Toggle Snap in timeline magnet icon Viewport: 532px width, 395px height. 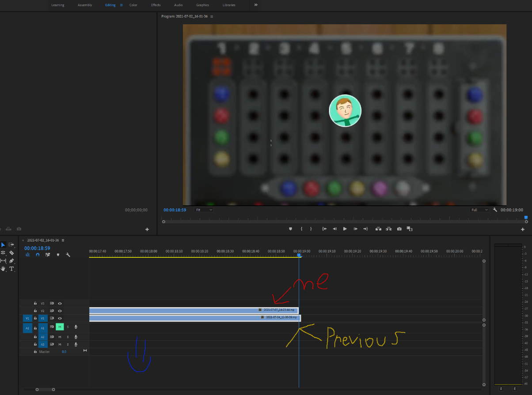tap(38, 255)
